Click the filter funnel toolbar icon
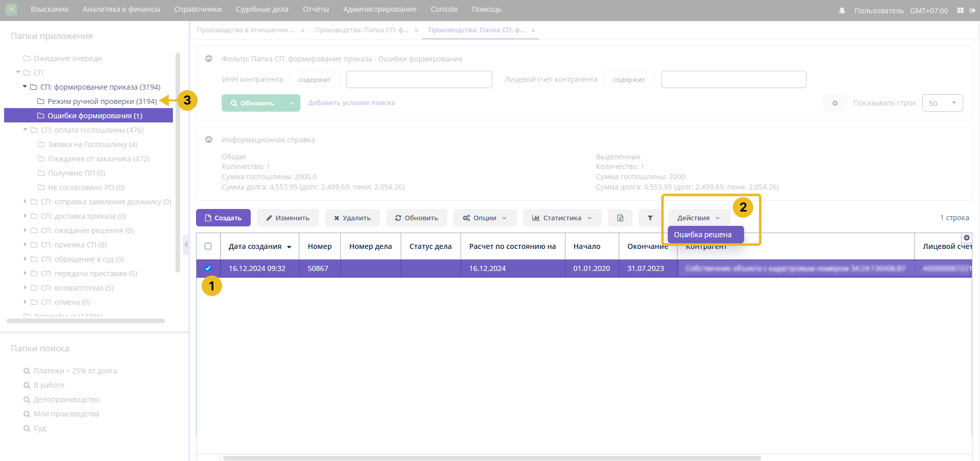This screenshot has height=461, width=980. 650,218
